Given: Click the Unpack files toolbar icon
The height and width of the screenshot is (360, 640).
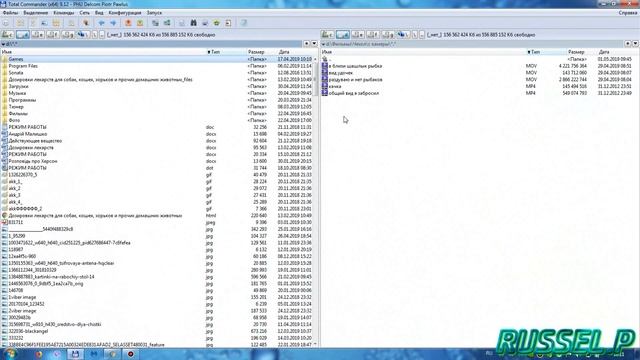Looking at the screenshot, I should click(140, 23).
